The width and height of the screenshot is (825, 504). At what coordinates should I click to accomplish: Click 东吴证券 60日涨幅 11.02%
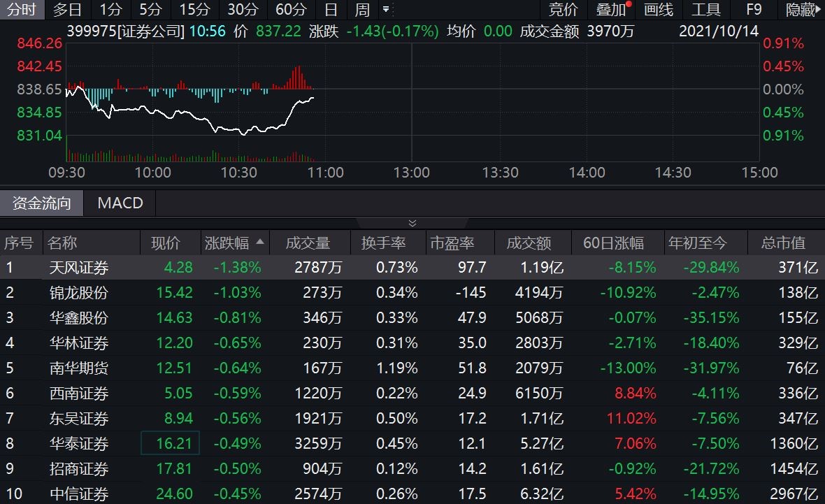coord(631,419)
